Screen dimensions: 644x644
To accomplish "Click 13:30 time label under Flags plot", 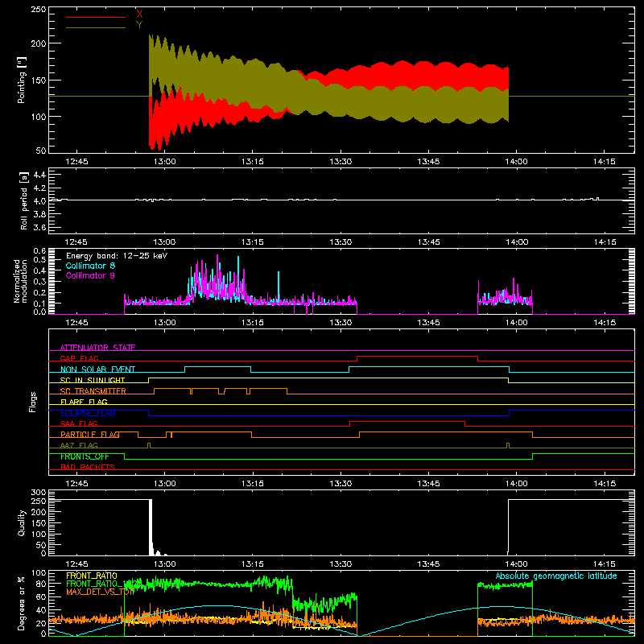I will point(341,484).
